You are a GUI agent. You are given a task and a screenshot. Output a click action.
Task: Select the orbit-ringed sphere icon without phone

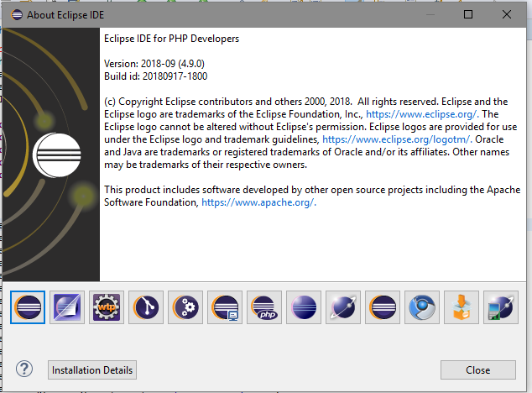pos(343,307)
